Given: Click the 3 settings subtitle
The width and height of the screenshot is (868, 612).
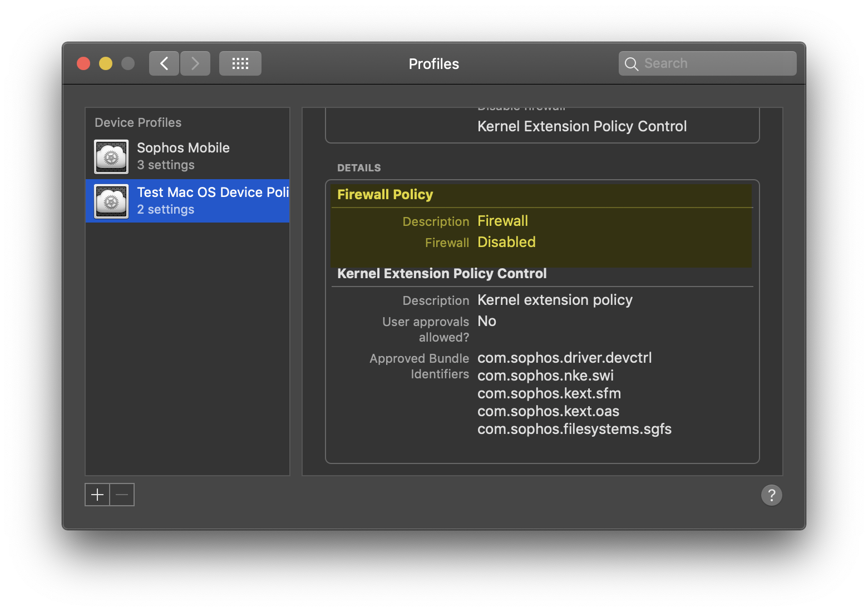Looking at the screenshot, I should pyautogui.click(x=166, y=165).
